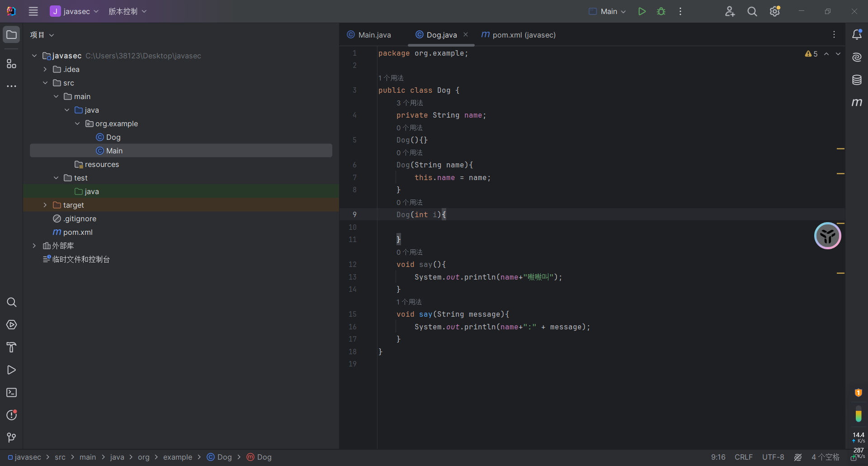
Task: Open the Maven tool window
Action: [857, 103]
